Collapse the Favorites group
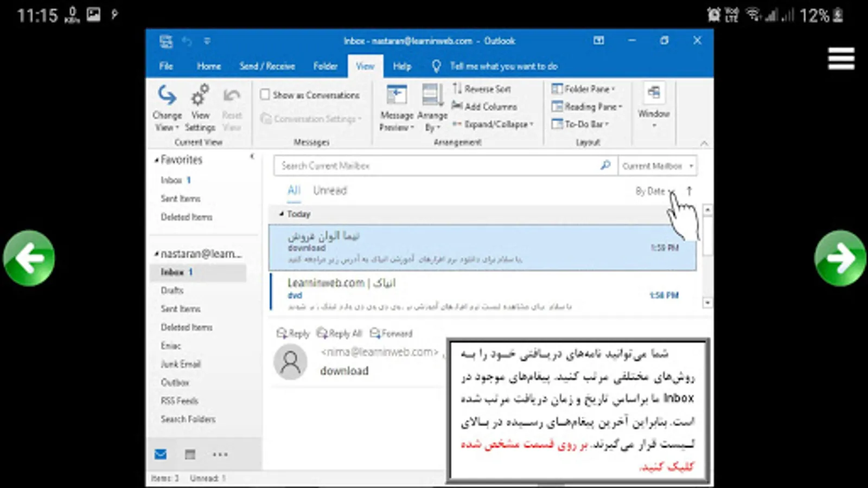The width and height of the screenshot is (868, 488). (156, 160)
